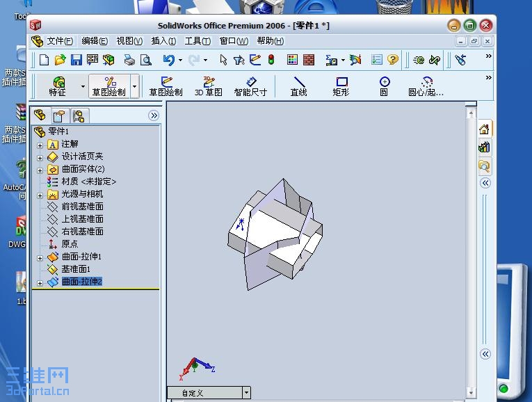Viewport: 532px width, 402px height.
Task: Select the 前视基准面 plane
Action: tap(83, 207)
